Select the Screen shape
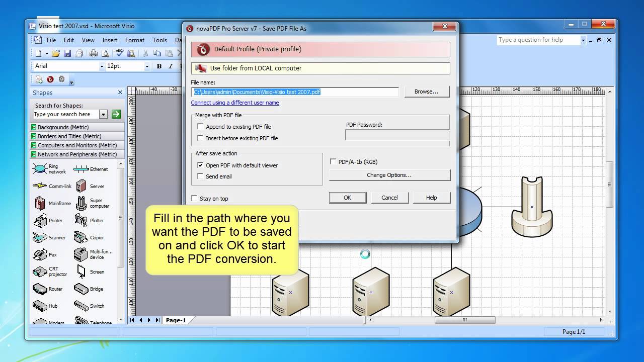The image size is (644, 362). pos(90,271)
